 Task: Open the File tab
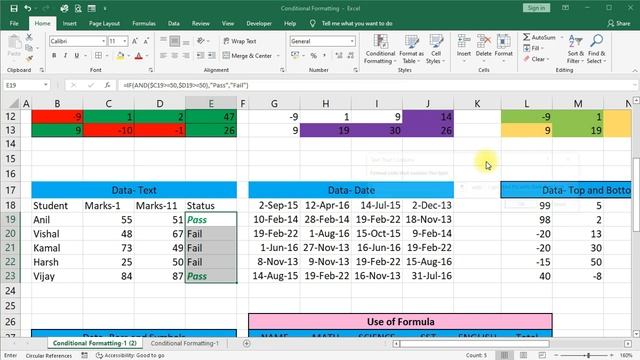tap(14, 24)
